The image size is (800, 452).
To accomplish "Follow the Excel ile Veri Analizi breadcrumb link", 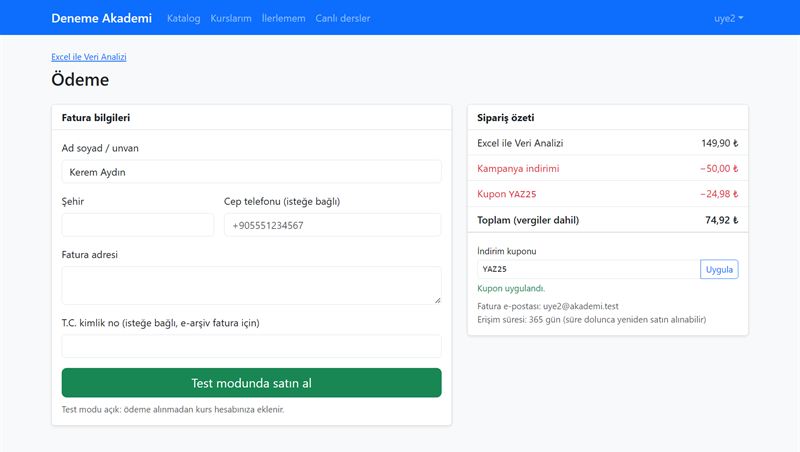I will 89,57.
